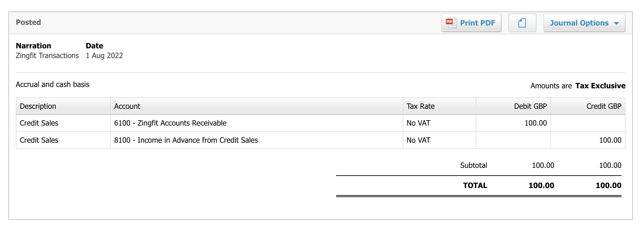The height and width of the screenshot is (231, 644).
Task: Click the Debit GBP column header
Action: point(530,106)
